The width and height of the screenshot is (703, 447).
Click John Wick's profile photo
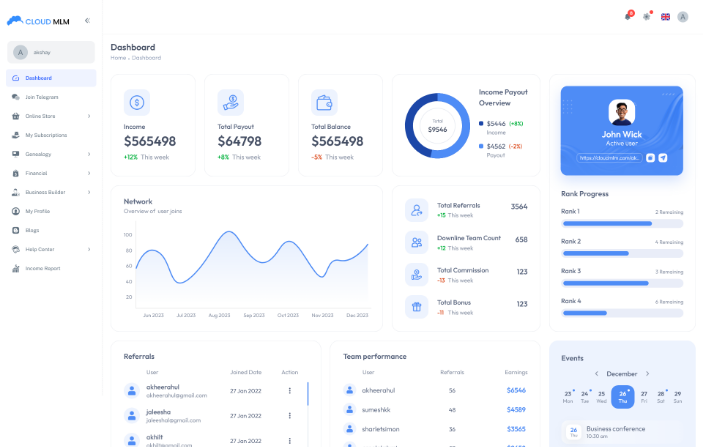[621, 113]
